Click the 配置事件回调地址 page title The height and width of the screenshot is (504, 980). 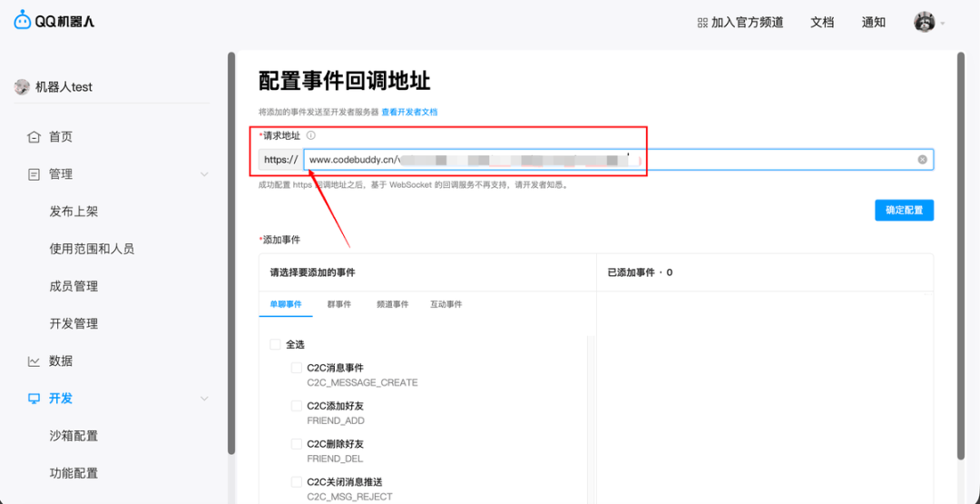pyautogui.click(x=345, y=82)
